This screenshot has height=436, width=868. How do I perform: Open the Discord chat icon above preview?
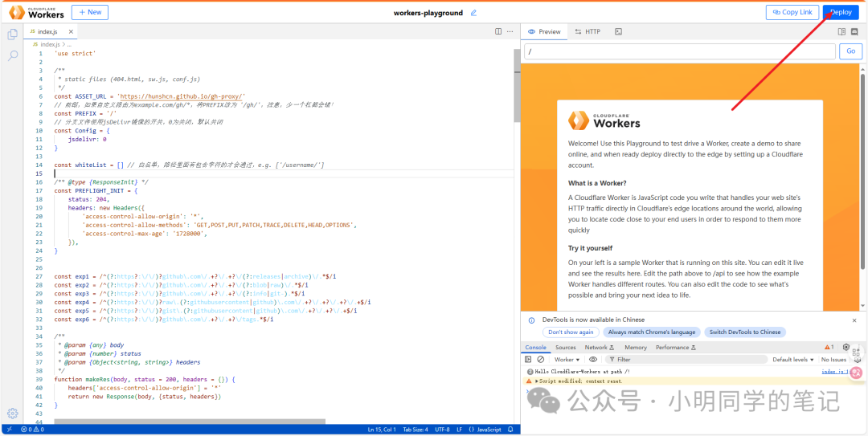tap(854, 31)
